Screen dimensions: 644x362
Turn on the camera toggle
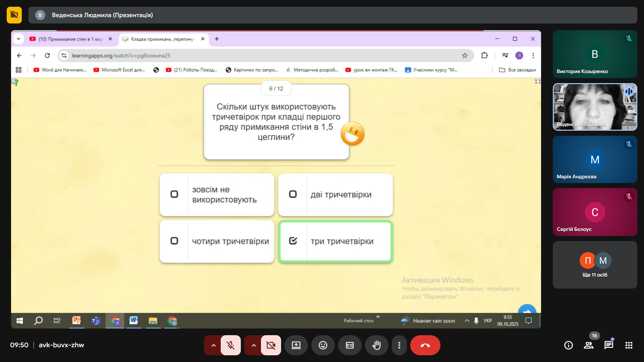[271, 345]
